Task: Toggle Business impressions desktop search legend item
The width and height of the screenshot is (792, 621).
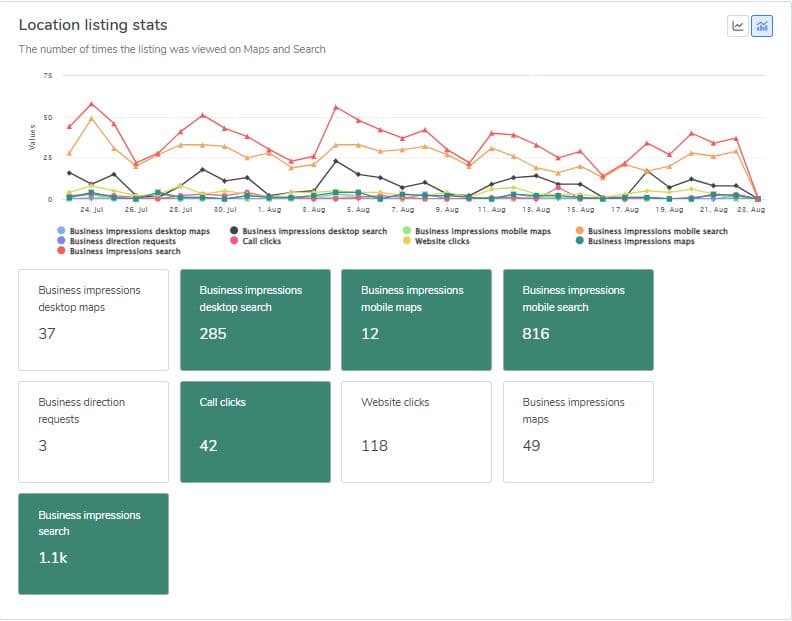Action: [309, 231]
